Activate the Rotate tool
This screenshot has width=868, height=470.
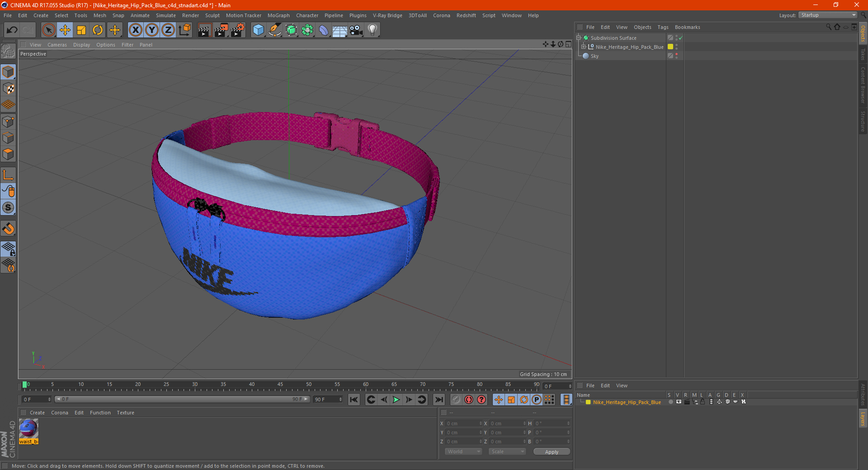coord(98,30)
